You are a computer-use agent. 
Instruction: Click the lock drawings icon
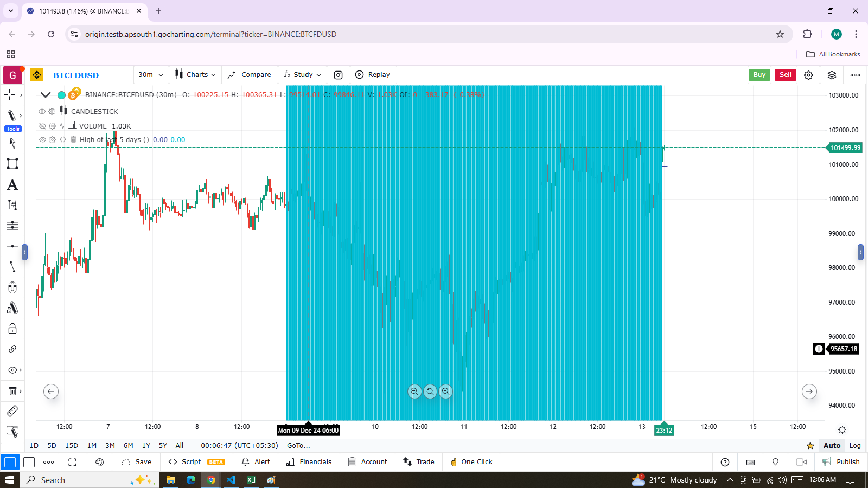point(12,329)
